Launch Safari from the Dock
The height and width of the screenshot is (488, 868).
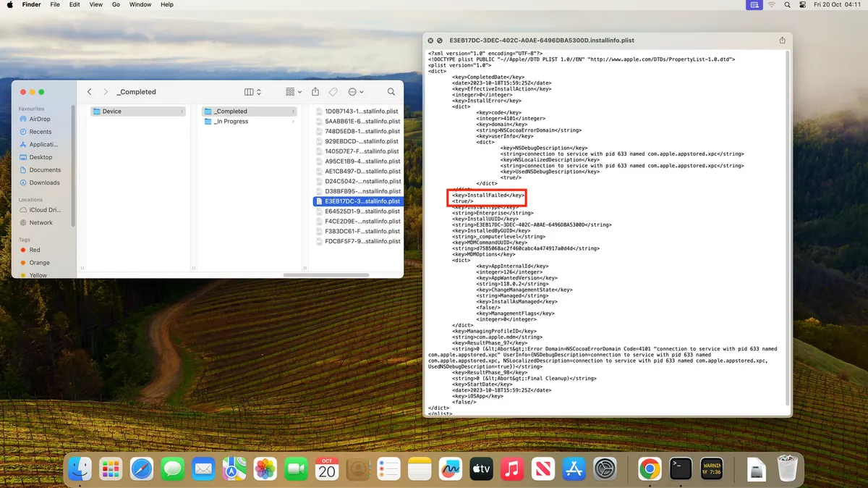142,469
